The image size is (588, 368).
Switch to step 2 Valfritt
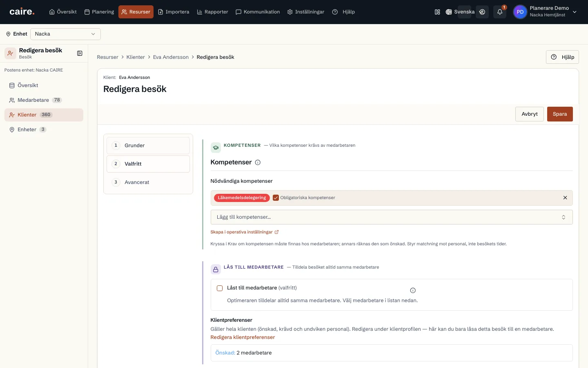148,164
